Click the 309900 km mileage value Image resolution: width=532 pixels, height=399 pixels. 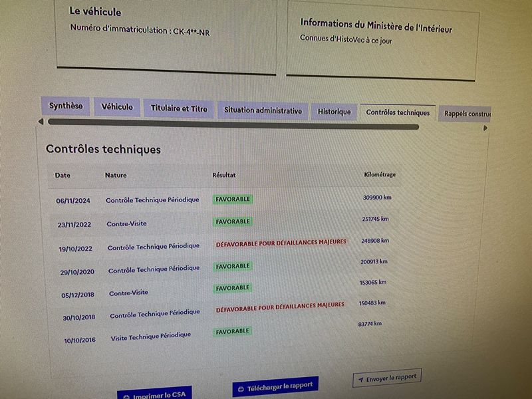click(x=377, y=198)
